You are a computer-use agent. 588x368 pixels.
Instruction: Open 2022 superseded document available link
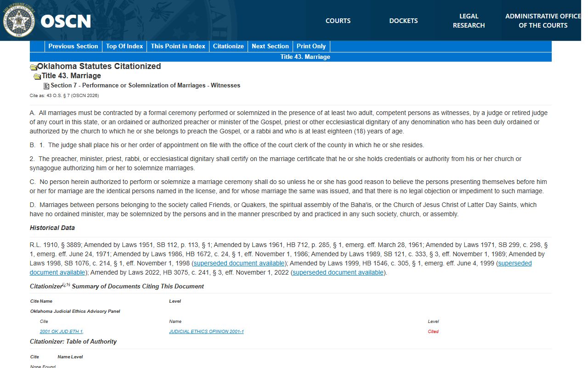[338, 273]
